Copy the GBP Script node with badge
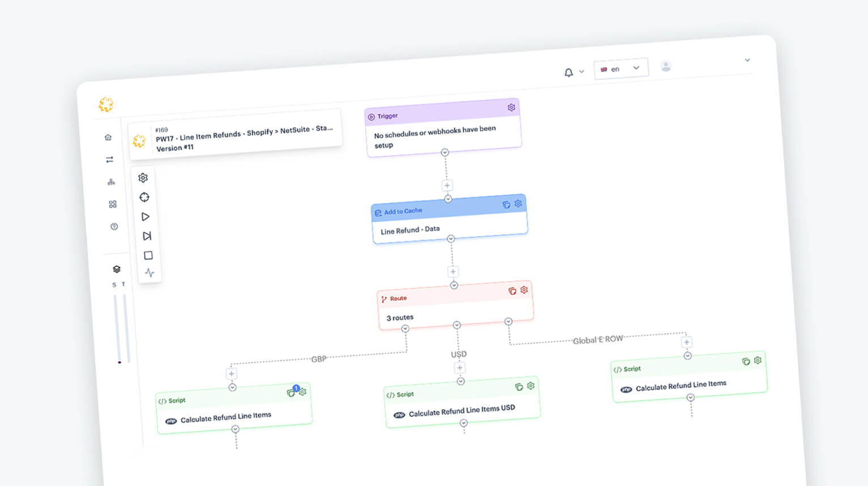The image size is (868, 486). point(291,392)
